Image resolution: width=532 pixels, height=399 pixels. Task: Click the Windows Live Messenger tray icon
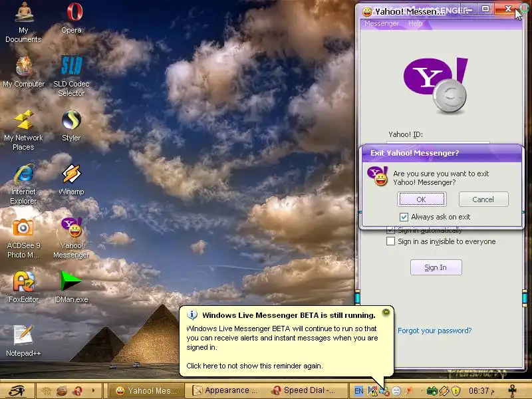384,391
